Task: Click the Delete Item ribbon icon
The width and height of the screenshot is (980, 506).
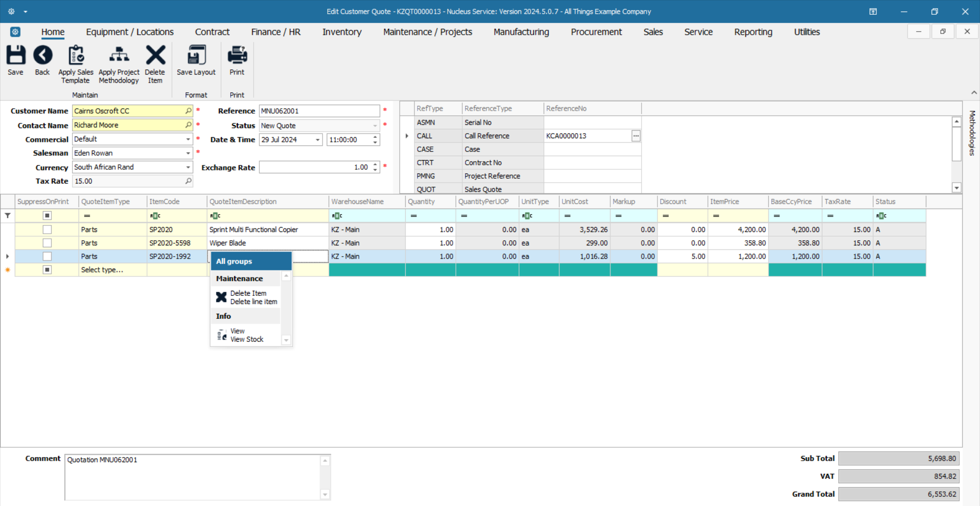Action: coord(155,56)
